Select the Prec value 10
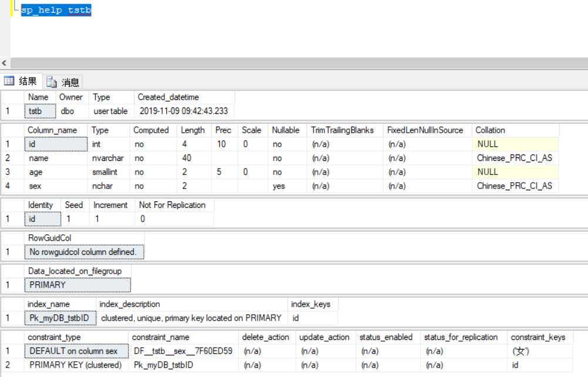 [x=224, y=144]
